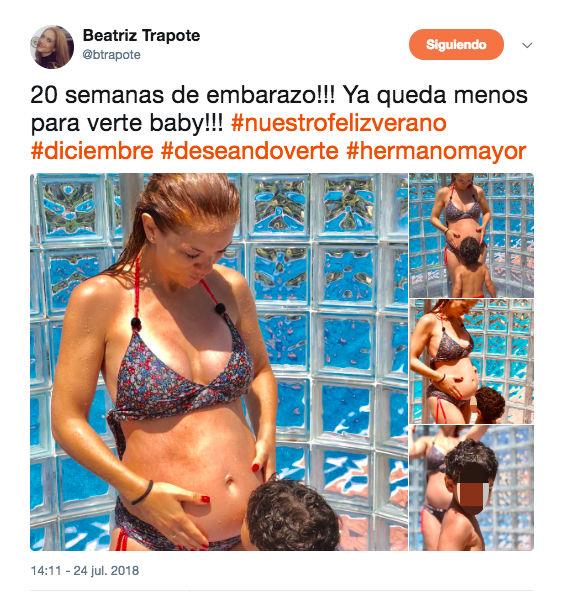Click the 'para verte baby!!!' text
Image resolution: width=564 pixels, height=592 pixels.
point(127,123)
